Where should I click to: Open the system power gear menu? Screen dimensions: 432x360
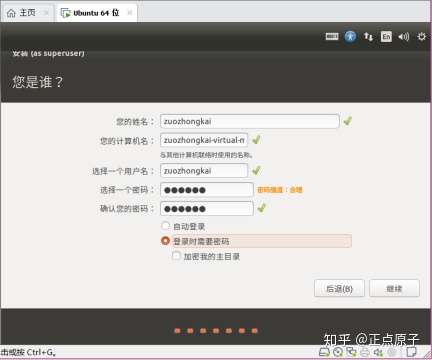422,36
